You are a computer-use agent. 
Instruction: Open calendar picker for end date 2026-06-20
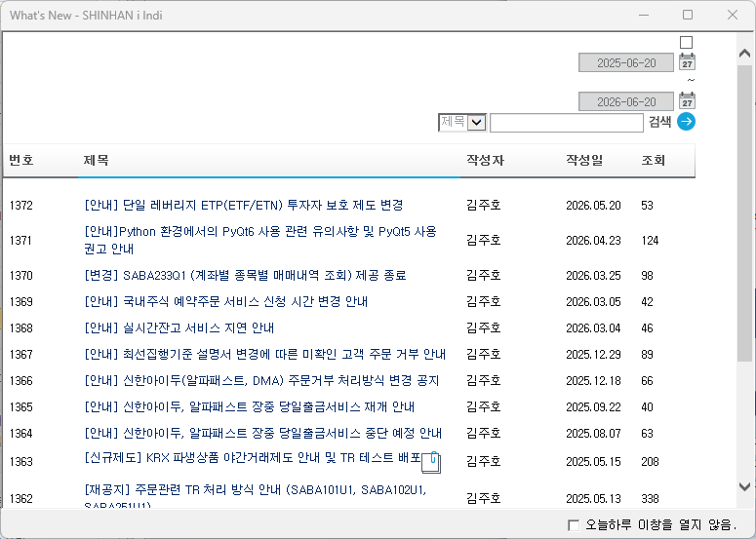(x=687, y=100)
